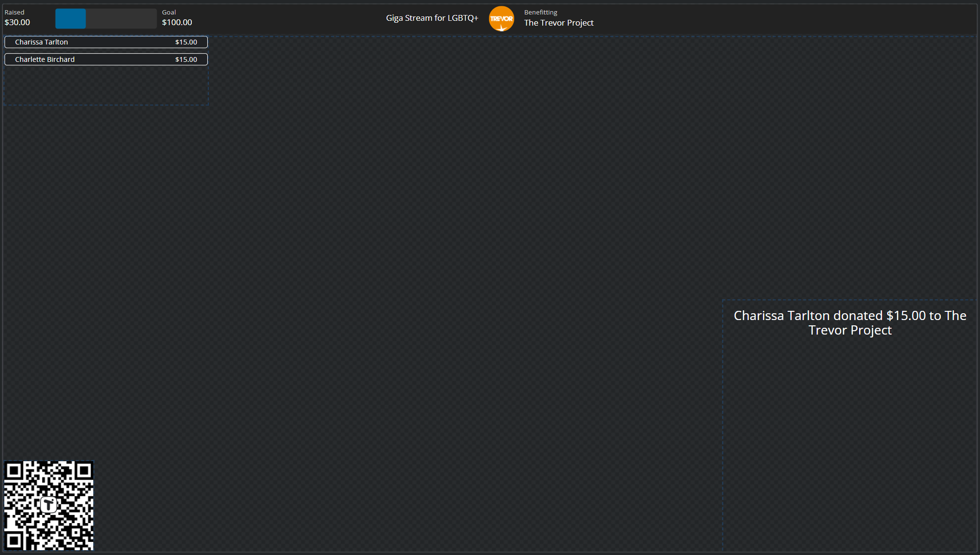Select the Charissa Tarlton donation row
This screenshot has width=980, height=555.
(x=106, y=42)
